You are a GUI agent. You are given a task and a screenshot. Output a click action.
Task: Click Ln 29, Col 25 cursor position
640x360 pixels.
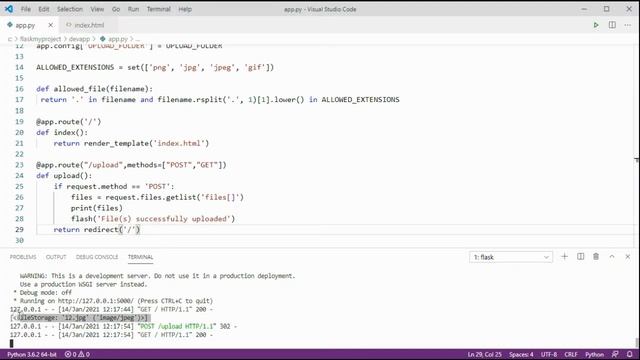pos(484,354)
